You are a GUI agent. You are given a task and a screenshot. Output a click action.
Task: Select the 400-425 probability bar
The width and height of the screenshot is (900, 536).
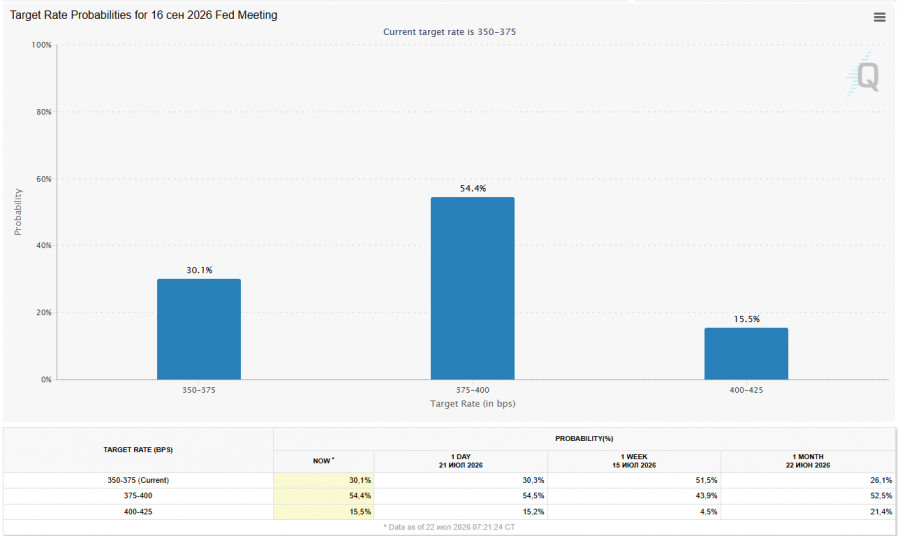point(746,354)
